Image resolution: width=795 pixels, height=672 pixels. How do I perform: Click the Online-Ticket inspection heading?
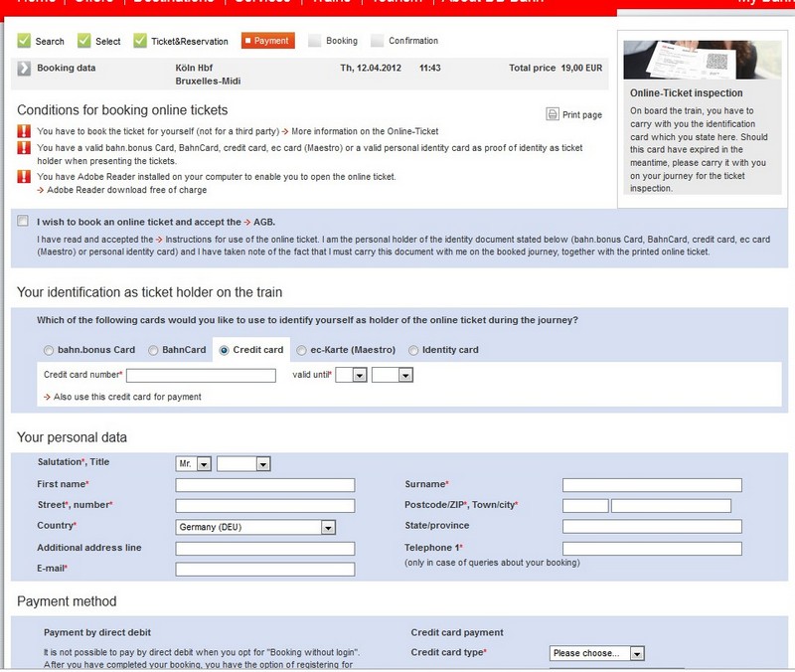click(x=687, y=93)
